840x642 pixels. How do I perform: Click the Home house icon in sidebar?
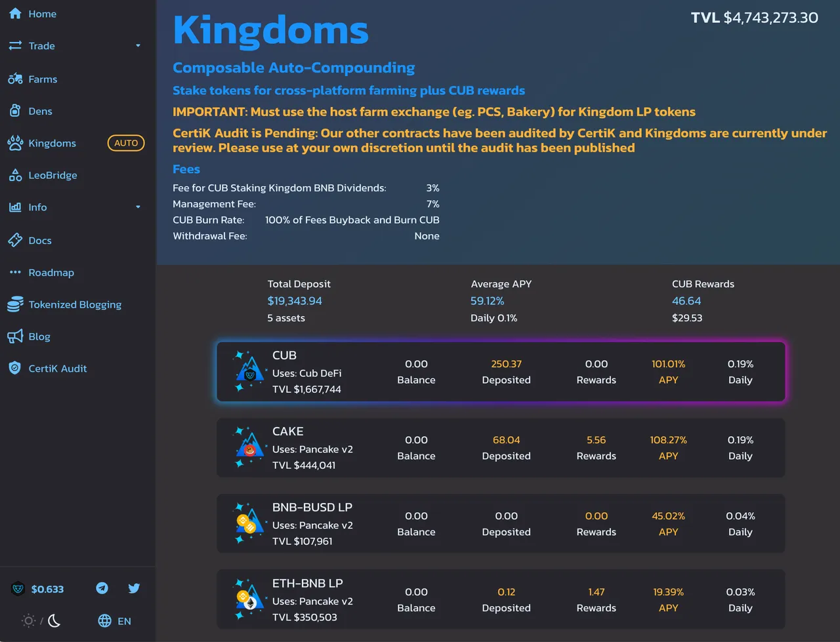[x=15, y=14]
